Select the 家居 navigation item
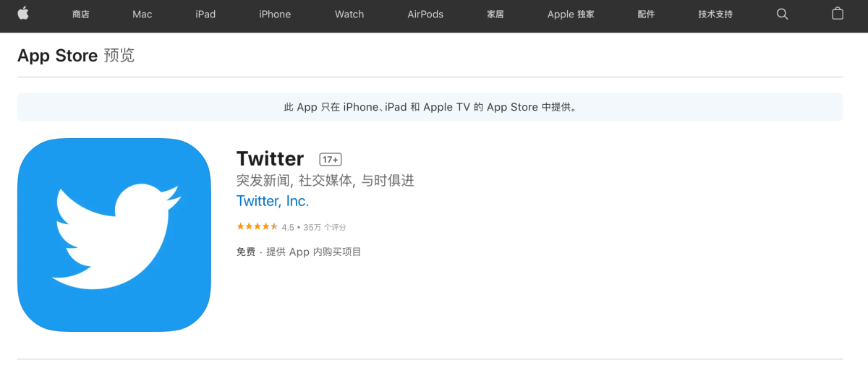The width and height of the screenshot is (868, 368). pyautogui.click(x=495, y=14)
